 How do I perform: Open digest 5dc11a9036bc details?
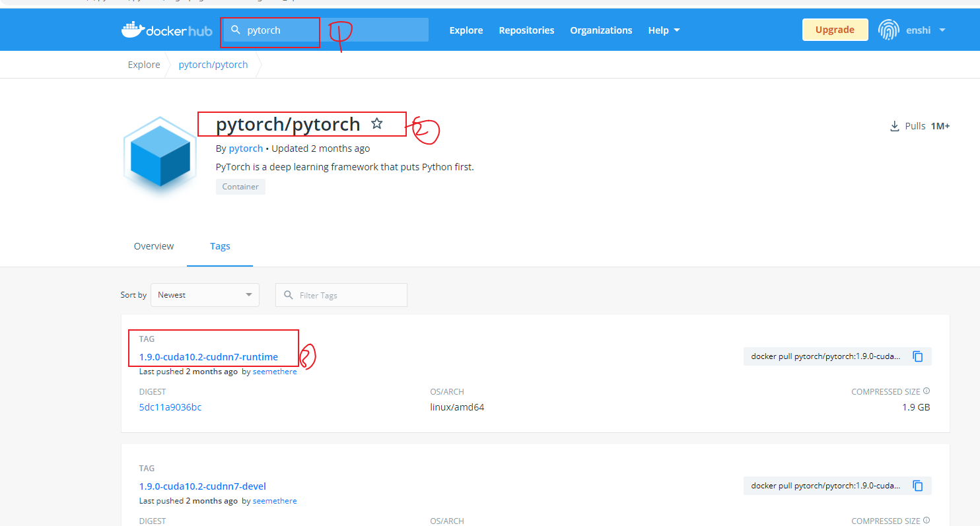click(x=170, y=407)
